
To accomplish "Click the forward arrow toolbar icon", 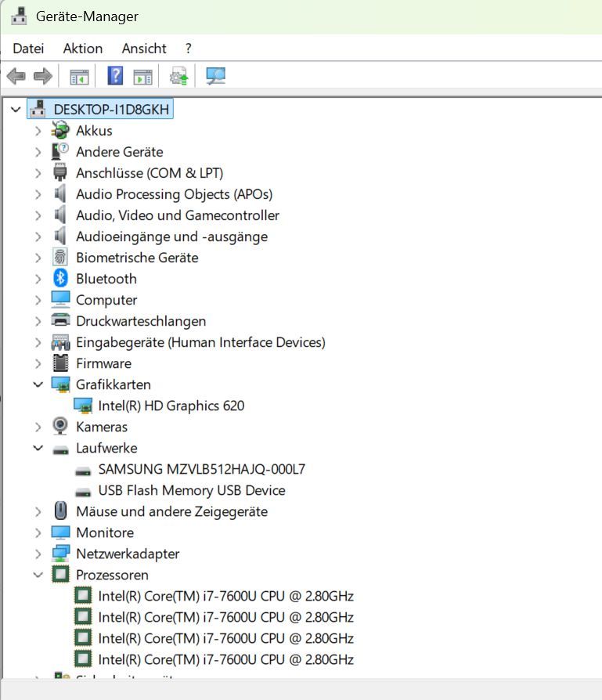I will [x=42, y=76].
